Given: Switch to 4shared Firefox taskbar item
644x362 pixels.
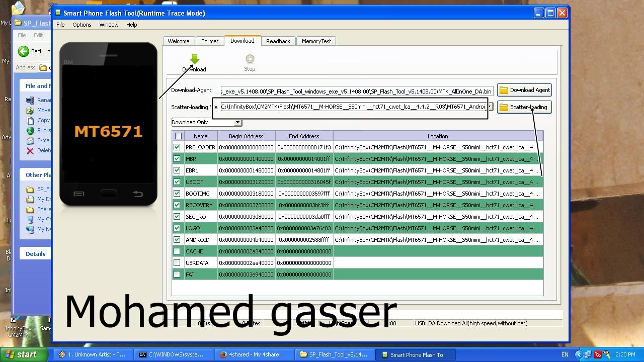Looking at the screenshot, I should pyautogui.click(x=255, y=354).
